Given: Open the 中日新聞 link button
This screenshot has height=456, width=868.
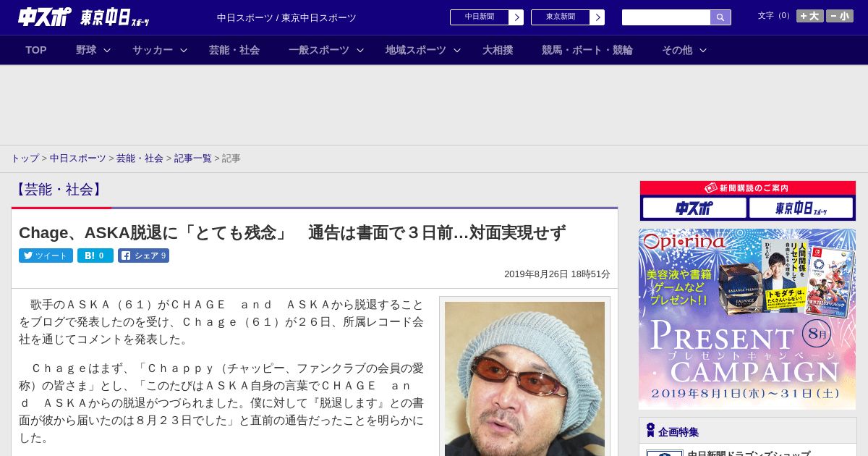Looking at the screenshot, I should [x=487, y=17].
